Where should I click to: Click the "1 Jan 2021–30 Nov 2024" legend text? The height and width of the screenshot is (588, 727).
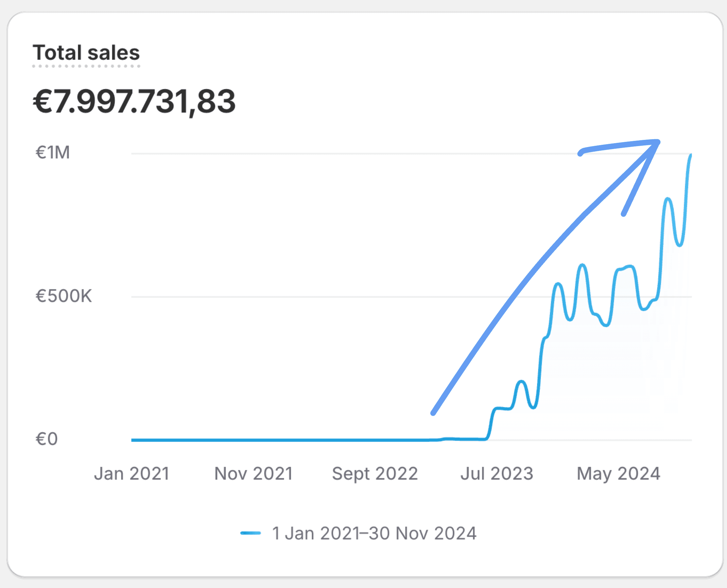click(374, 533)
